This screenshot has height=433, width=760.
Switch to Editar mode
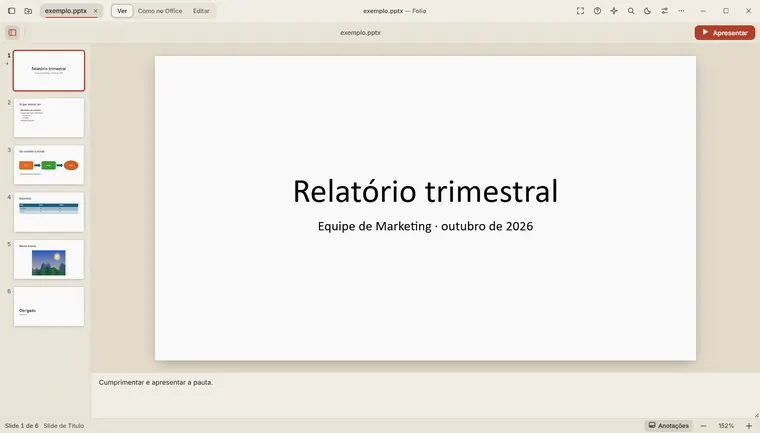201,11
